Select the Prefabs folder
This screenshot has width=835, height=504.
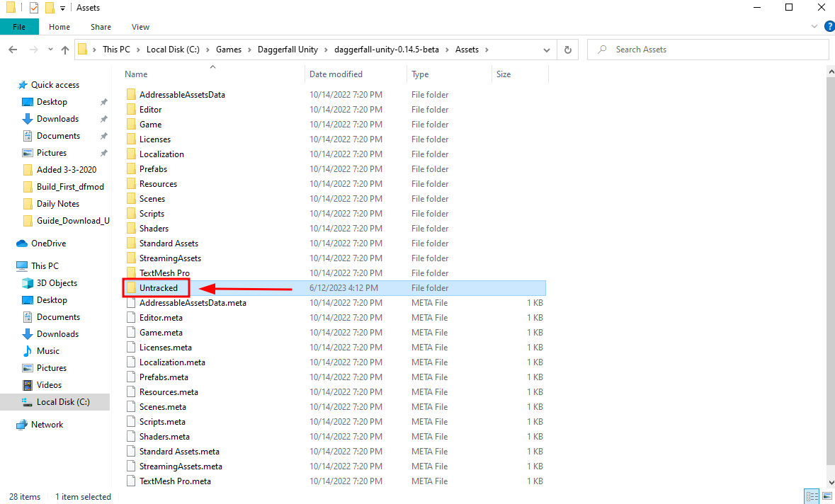tap(153, 168)
